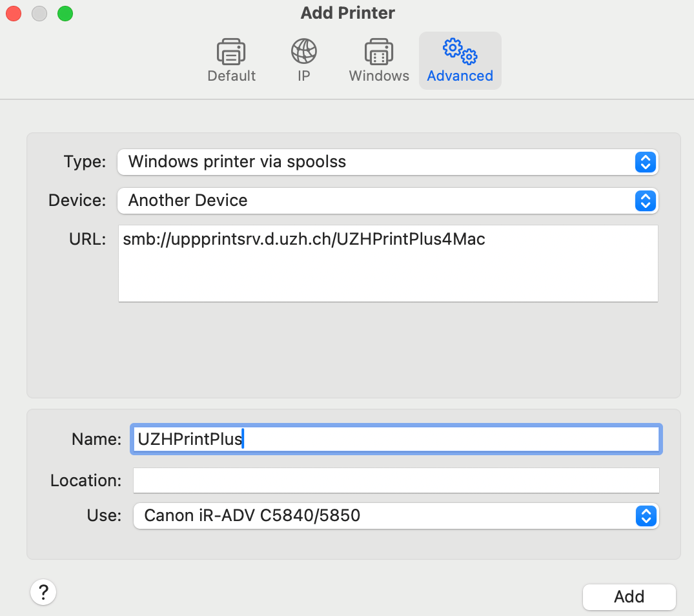This screenshot has height=616, width=694.
Task: Click the Add button
Action: pos(629,597)
